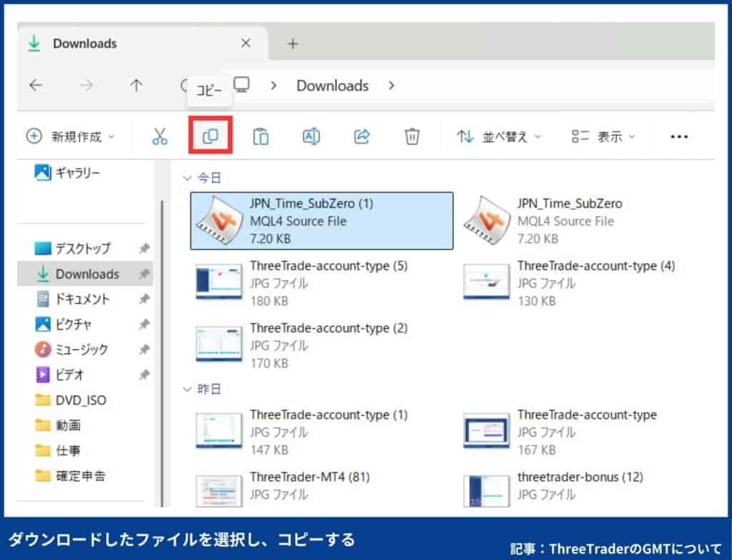Open the Share icon on the toolbar
The image size is (732, 560).
(362, 136)
